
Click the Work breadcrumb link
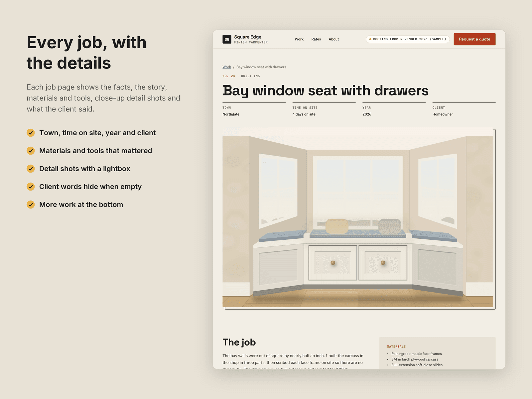[x=227, y=67]
